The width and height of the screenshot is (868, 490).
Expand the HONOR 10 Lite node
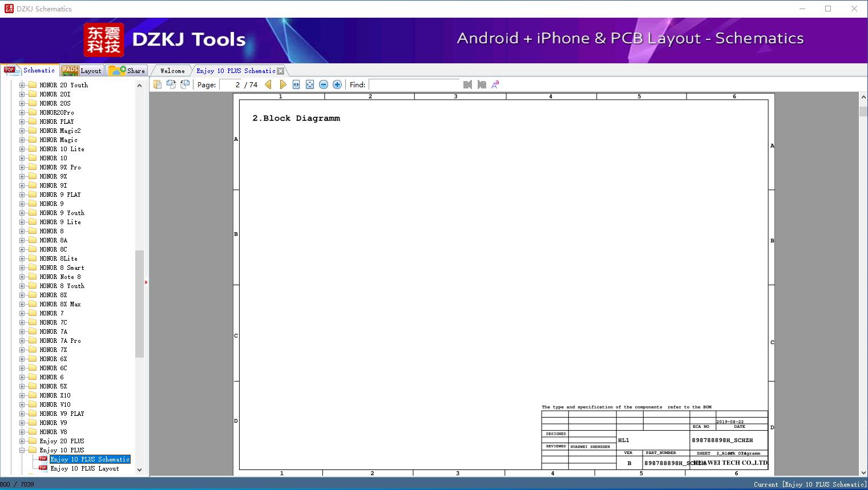(x=22, y=149)
